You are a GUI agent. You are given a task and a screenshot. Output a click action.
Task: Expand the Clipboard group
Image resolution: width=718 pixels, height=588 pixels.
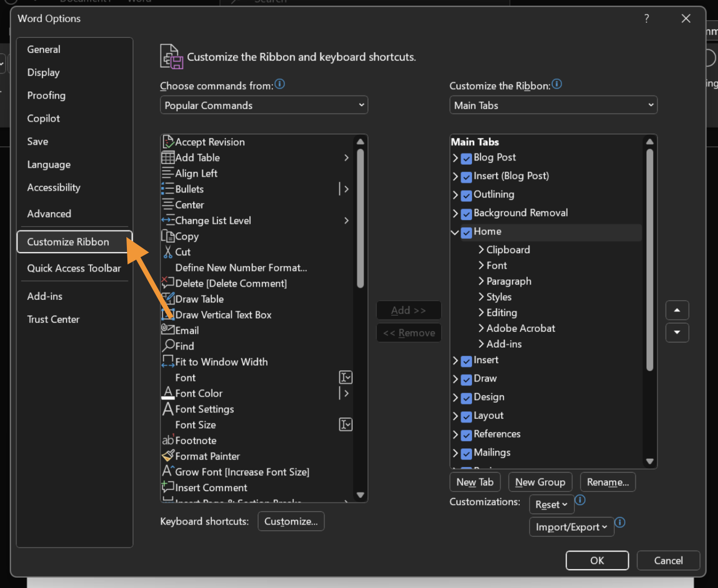pyautogui.click(x=481, y=250)
